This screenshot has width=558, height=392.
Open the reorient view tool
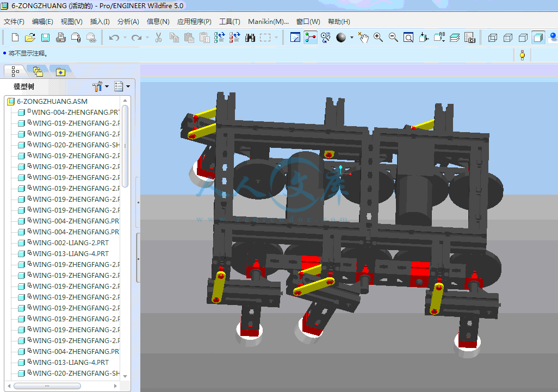[x=424, y=38]
